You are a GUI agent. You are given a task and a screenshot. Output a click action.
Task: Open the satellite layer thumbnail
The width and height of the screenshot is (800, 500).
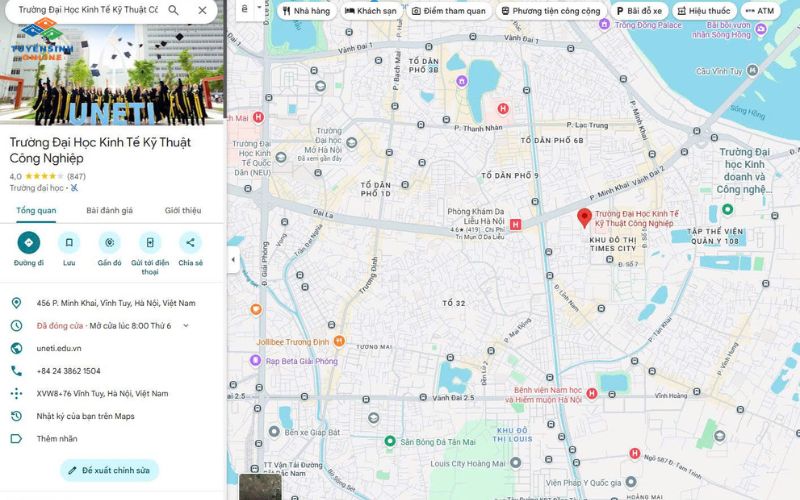pos(260,487)
